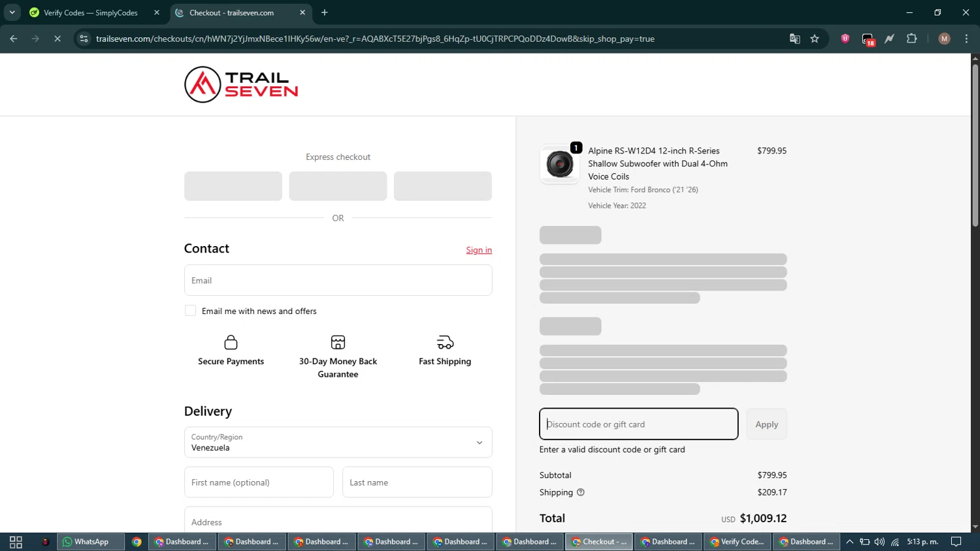Open the Extensions puzzle piece menu
980x551 pixels.
[912, 39]
